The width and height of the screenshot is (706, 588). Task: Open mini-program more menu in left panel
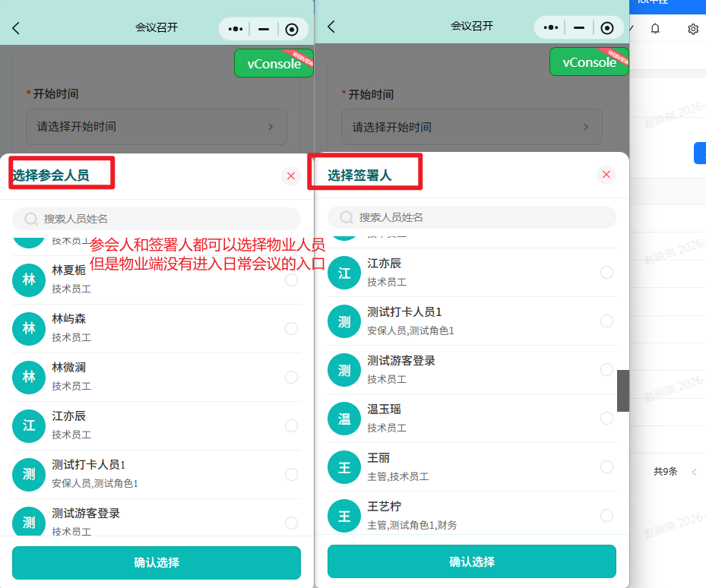point(236,29)
